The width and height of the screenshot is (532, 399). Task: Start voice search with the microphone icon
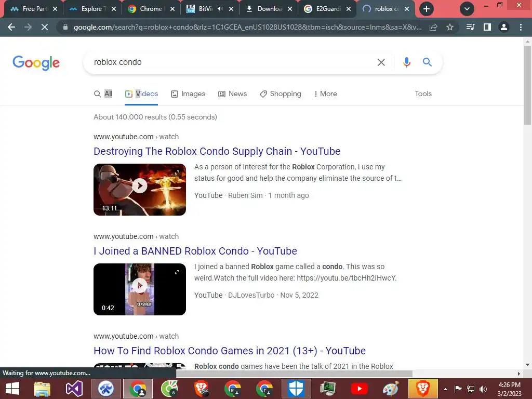pyautogui.click(x=407, y=62)
